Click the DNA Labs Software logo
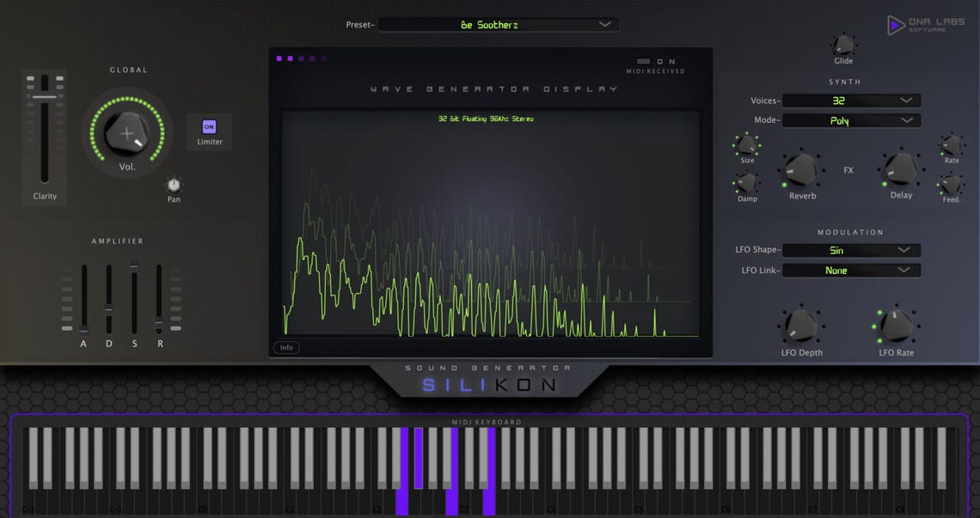This screenshot has width=980, height=518. pos(926,25)
